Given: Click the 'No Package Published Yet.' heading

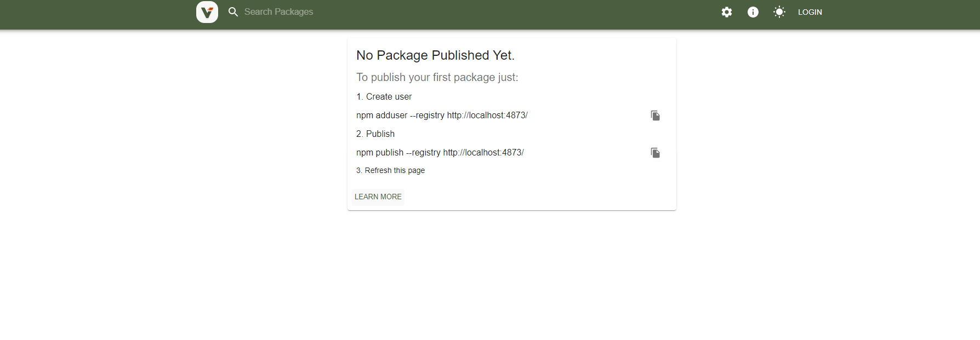Looking at the screenshot, I should tap(435, 55).
